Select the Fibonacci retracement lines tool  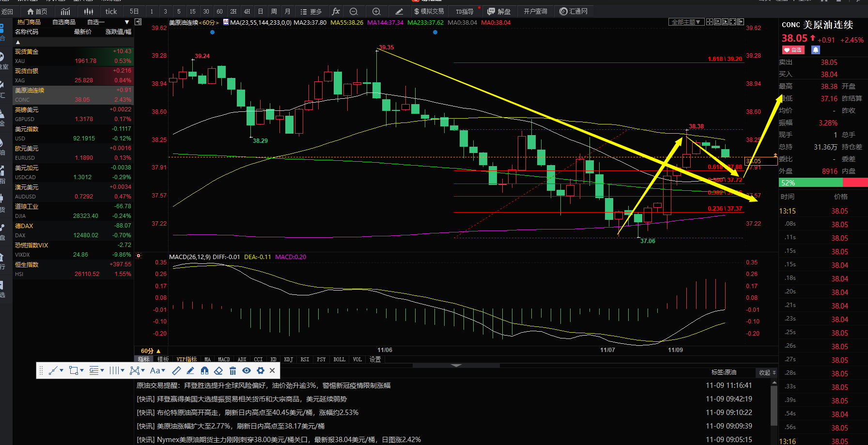(x=94, y=370)
